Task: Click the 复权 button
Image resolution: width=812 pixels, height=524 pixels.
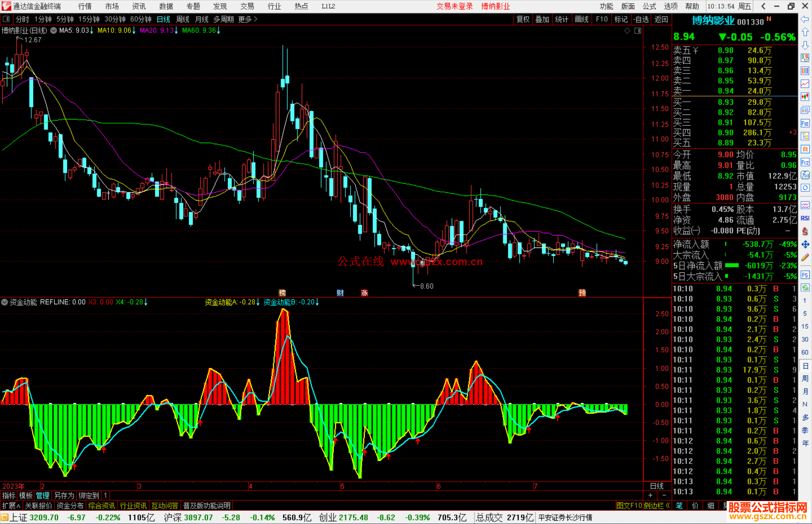Action: (x=523, y=19)
